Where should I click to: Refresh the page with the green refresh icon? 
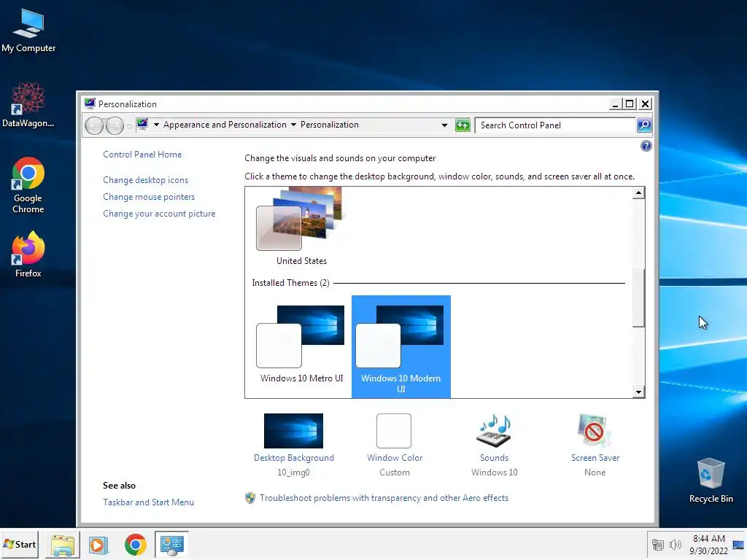pyautogui.click(x=462, y=125)
